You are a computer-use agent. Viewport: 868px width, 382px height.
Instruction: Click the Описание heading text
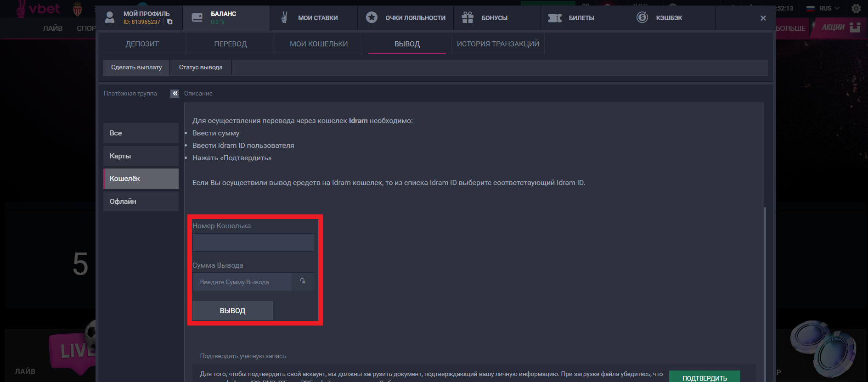coord(198,93)
